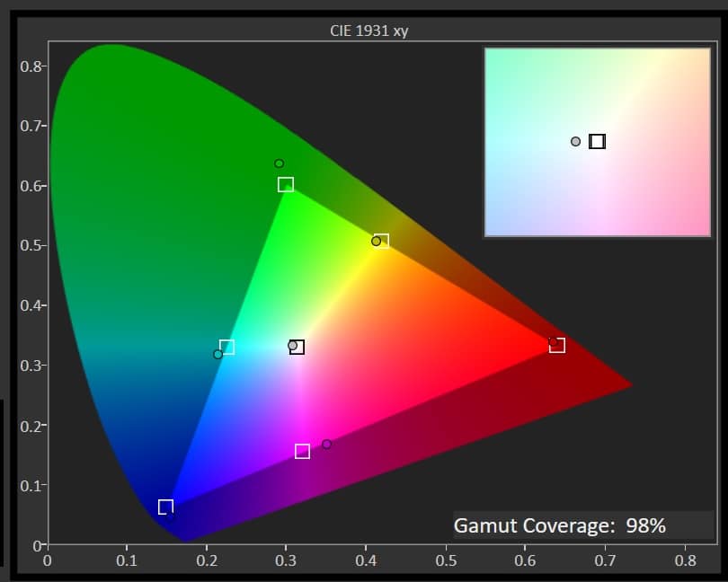The width and height of the screenshot is (728, 582).
Task: Click the 0.3 label on the vertical axis
Action: click(x=31, y=366)
